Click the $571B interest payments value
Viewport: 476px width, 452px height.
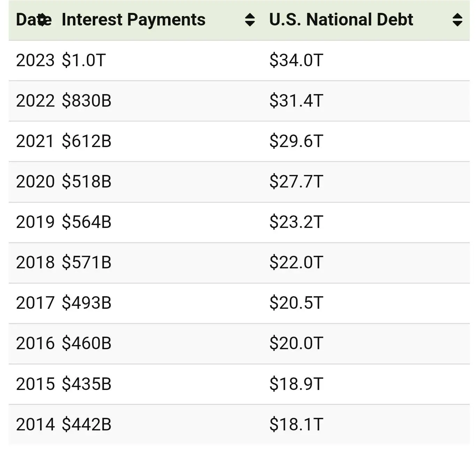[86, 262]
